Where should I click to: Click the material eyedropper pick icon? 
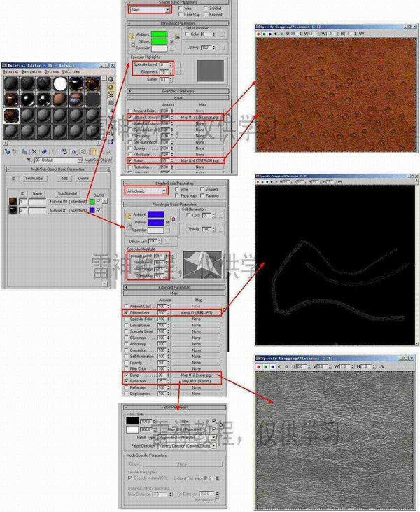tap(29, 160)
